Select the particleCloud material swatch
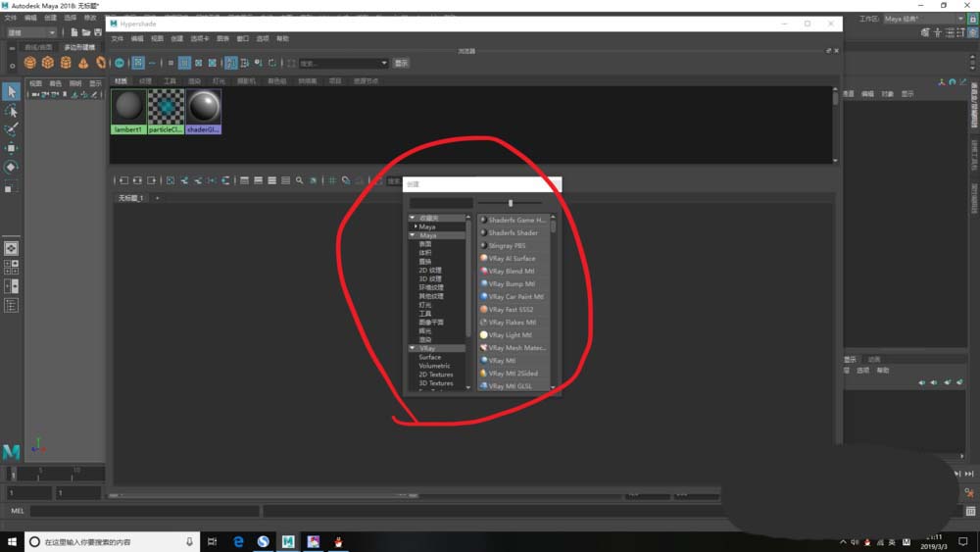This screenshot has height=552, width=980. click(167, 111)
